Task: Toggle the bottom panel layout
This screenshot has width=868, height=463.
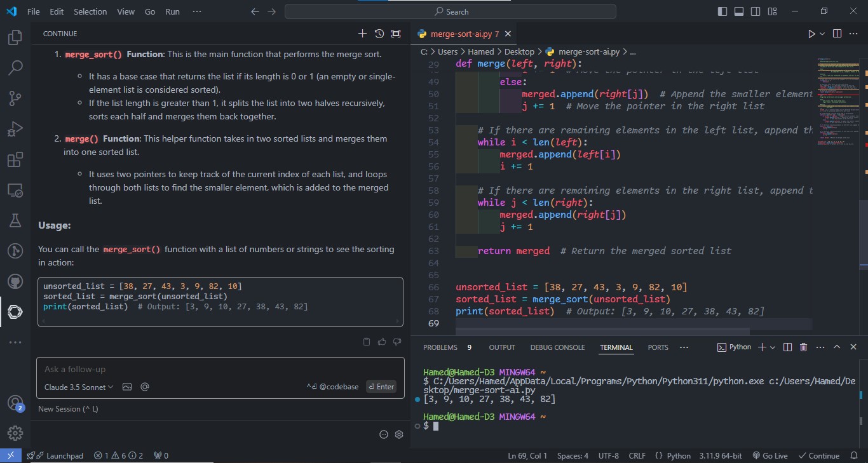Action: 739,11
